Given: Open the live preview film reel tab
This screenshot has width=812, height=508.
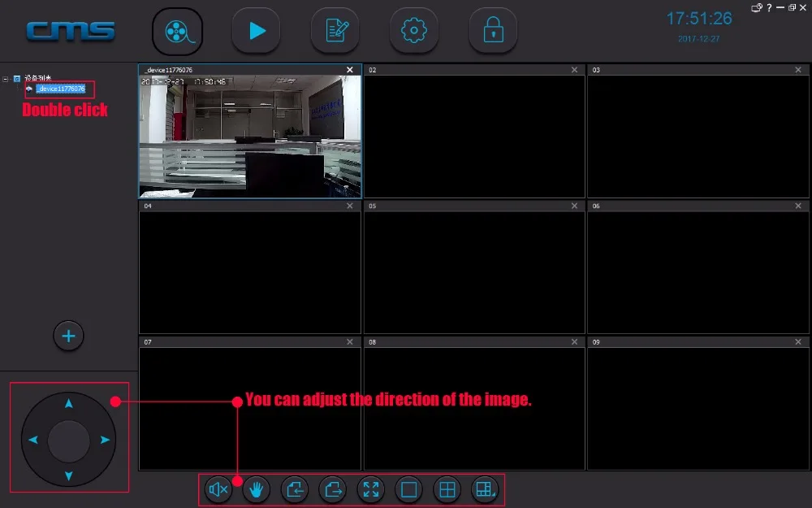Looking at the screenshot, I should coord(177,32).
